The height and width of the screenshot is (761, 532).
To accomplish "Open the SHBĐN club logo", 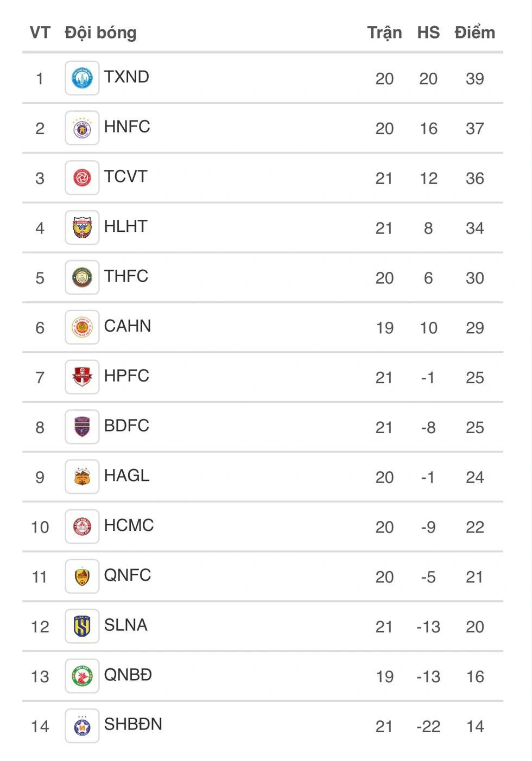I will point(82,726).
